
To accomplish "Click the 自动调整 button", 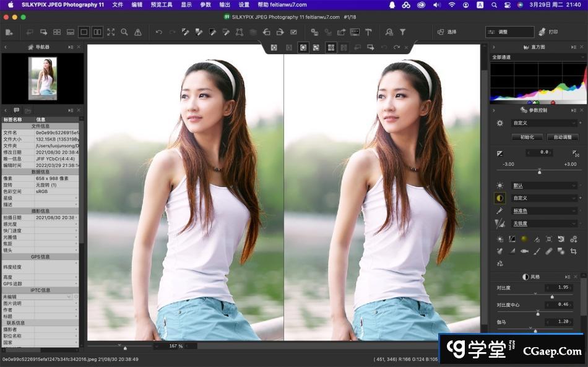I will (x=563, y=137).
